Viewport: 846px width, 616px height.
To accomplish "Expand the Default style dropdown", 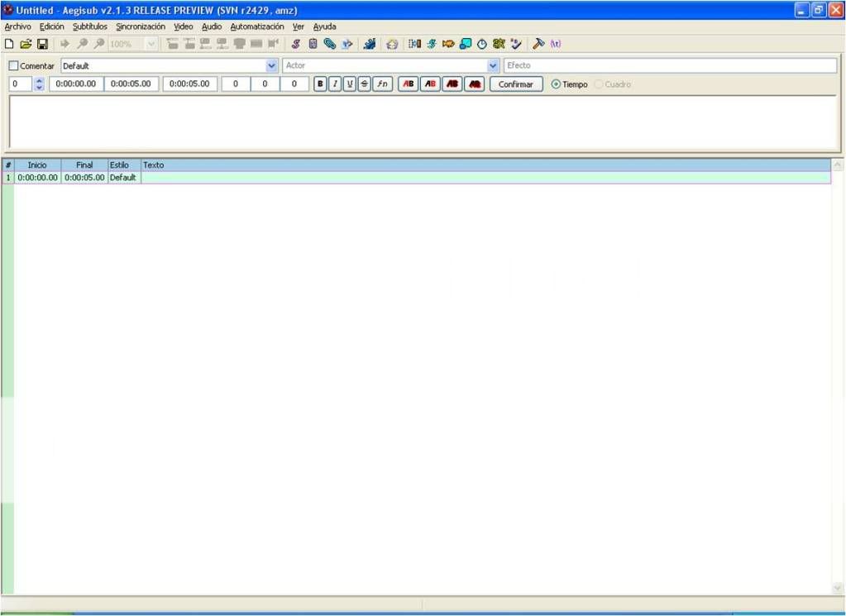I will [x=272, y=65].
